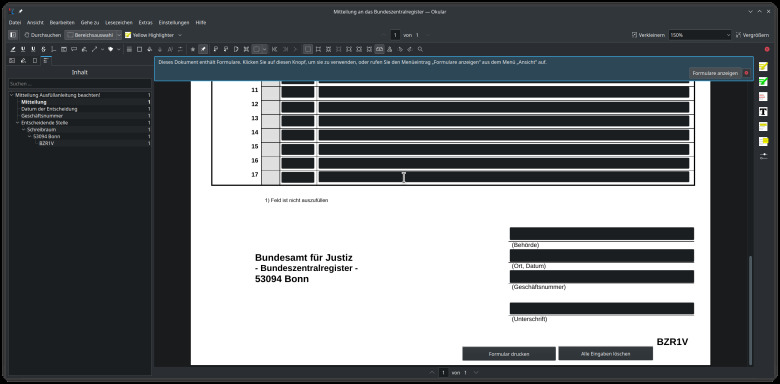The height and width of the screenshot is (384, 780).
Task: Pick the red strikeout annotation tool
Action: click(763, 96)
